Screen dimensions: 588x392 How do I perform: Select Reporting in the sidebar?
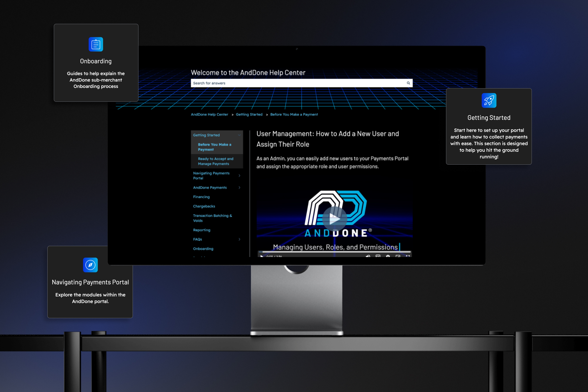pyautogui.click(x=202, y=230)
